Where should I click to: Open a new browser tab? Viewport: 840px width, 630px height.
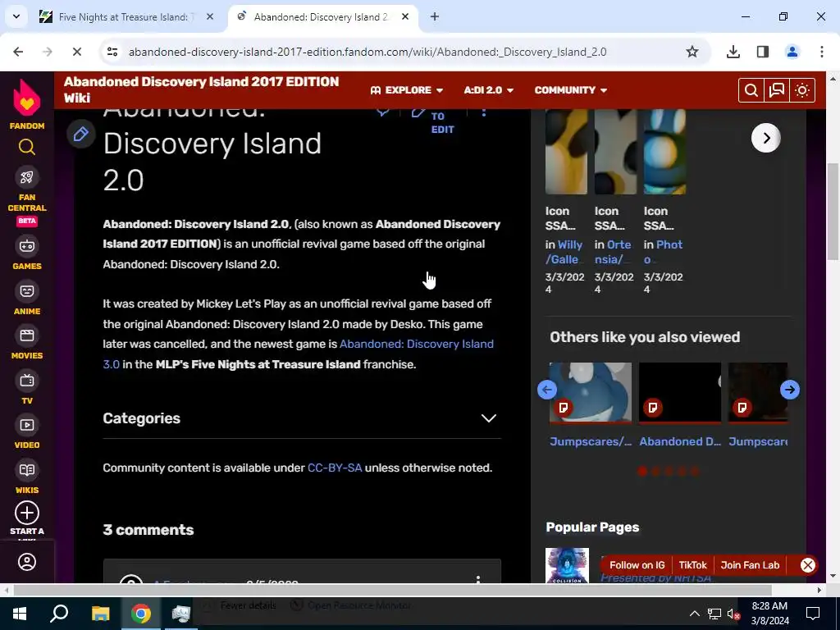point(435,16)
